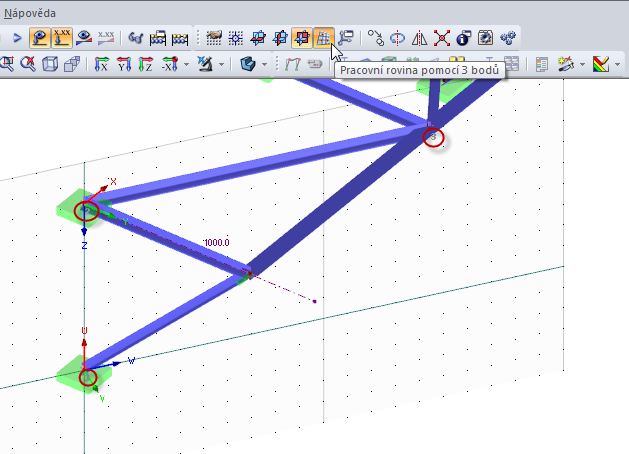Image resolution: width=629 pixels, height=454 pixels.
Task: Click the hand over grid icon
Action: tap(214, 38)
